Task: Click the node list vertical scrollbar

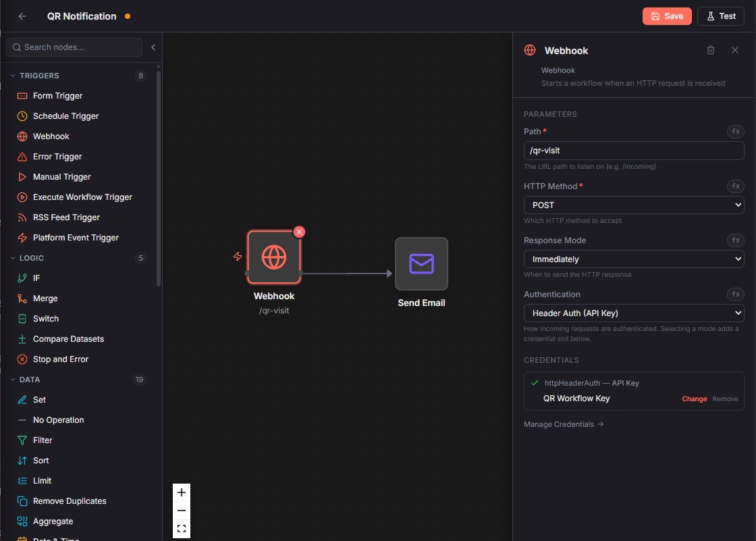Action: 159,178
